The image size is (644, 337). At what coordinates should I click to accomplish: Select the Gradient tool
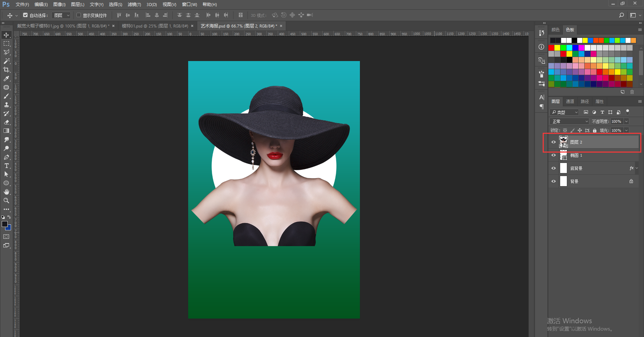point(6,131)
